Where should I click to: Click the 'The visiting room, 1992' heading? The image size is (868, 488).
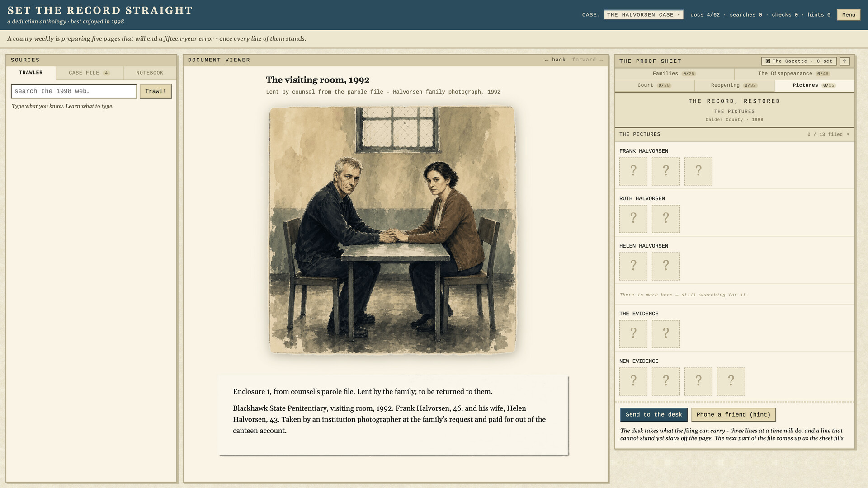(x=317, y=80)
